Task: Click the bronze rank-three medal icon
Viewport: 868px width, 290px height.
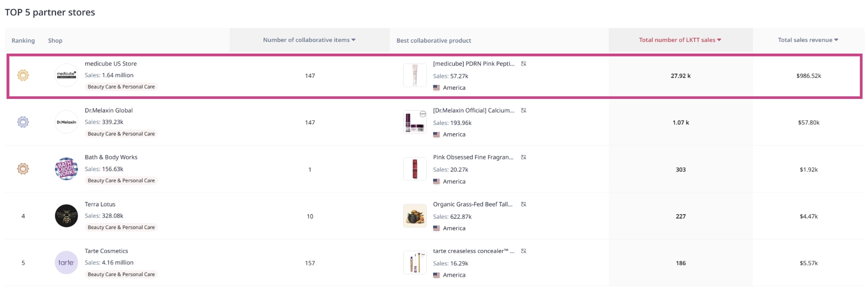Action: pyautogui.click(x=23, y=169)
